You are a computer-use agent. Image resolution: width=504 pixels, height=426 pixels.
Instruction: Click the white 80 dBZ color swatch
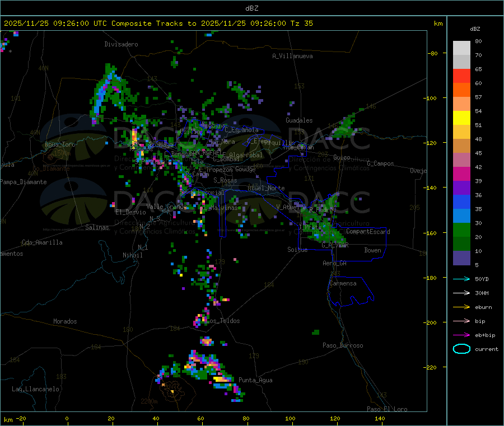coord(461,48)
